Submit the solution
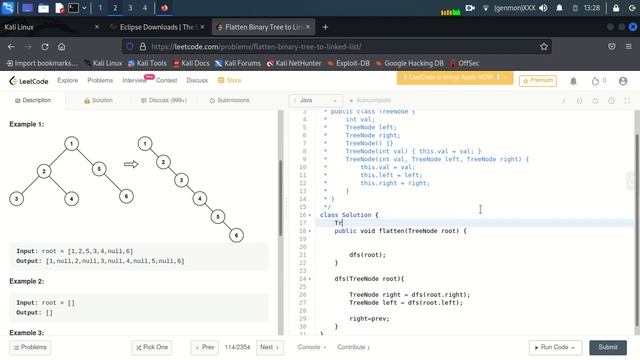The height and width of the screenshot is (360, 640). click(608, 347)
